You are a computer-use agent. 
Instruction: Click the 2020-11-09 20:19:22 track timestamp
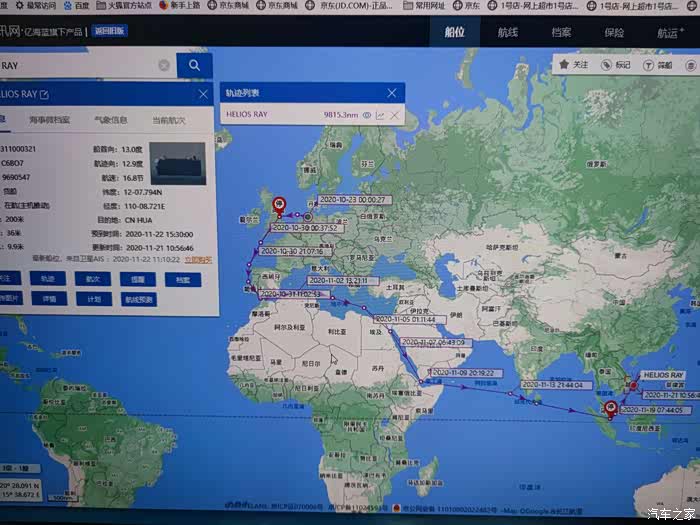pyautogui.click(x=466, y=372)
